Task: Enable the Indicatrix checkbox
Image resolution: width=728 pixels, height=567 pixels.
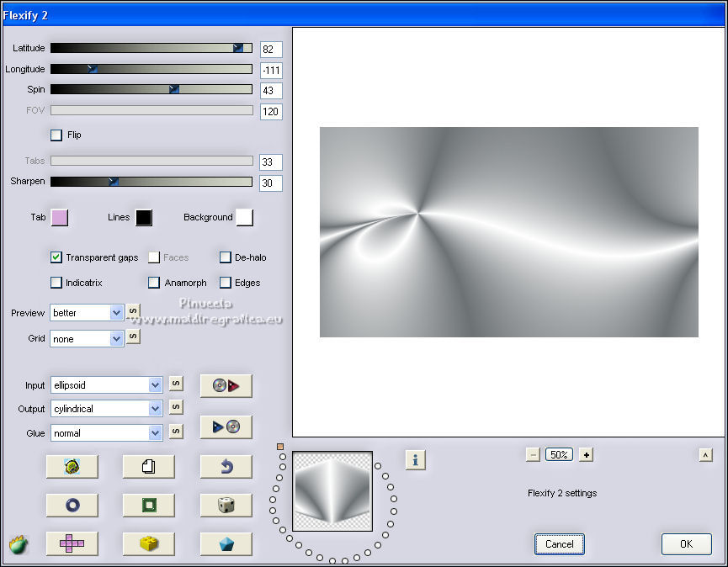Action: 56,282
